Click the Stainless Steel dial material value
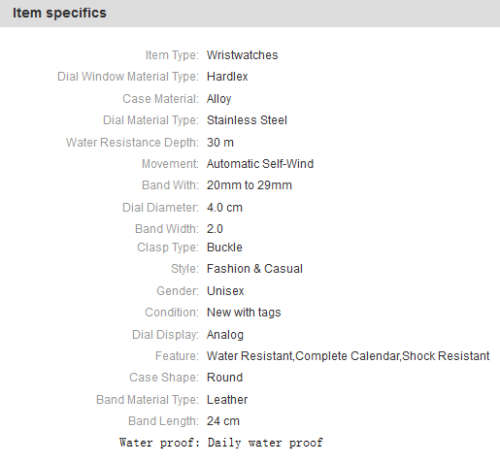The height and width of the screenshot is (463, 500). (x=247, y=120)
